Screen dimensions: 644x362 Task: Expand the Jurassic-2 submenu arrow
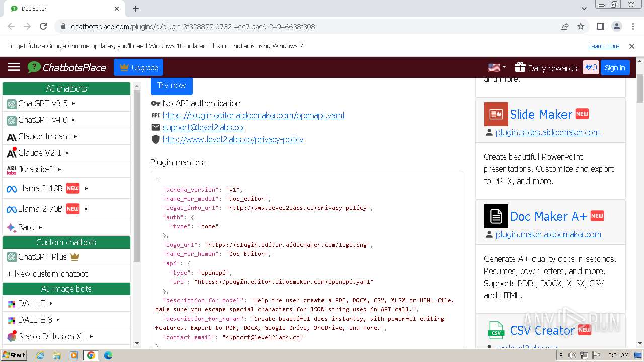[x=60, y=169]
